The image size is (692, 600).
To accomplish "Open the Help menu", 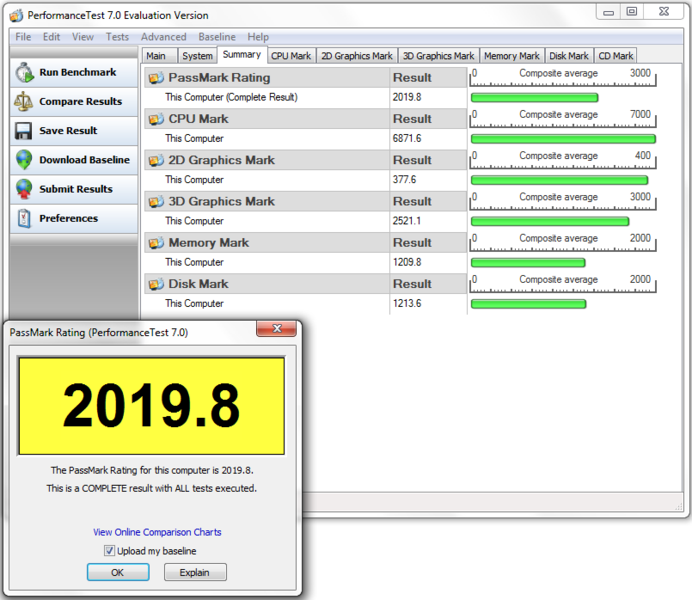I will (258, 37).
